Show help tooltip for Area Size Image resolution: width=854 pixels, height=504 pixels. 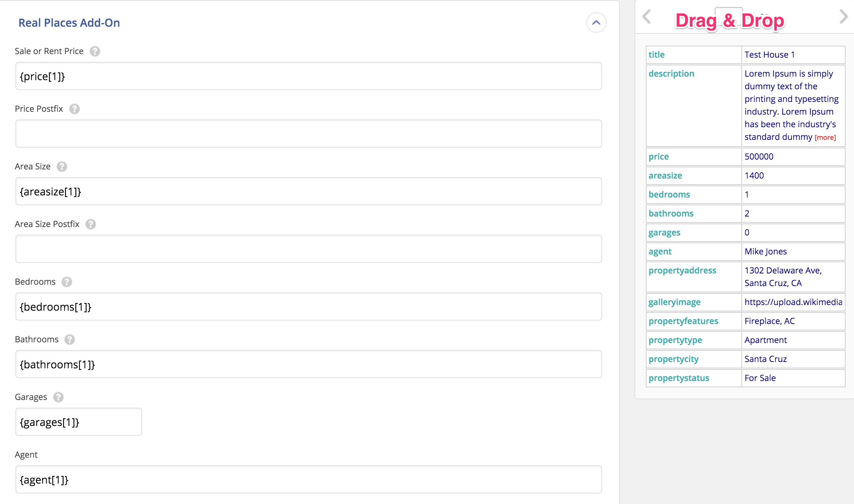coord(62,167)
